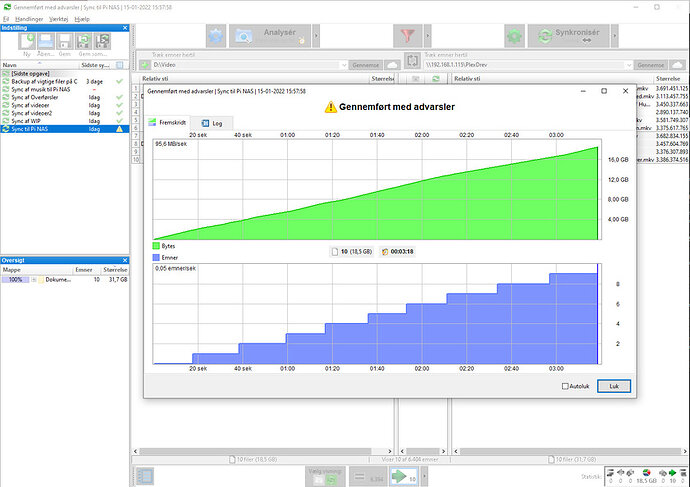The image size is (690, 487).
Task: Click log column icon in configuration header
Action: [120, 65]
